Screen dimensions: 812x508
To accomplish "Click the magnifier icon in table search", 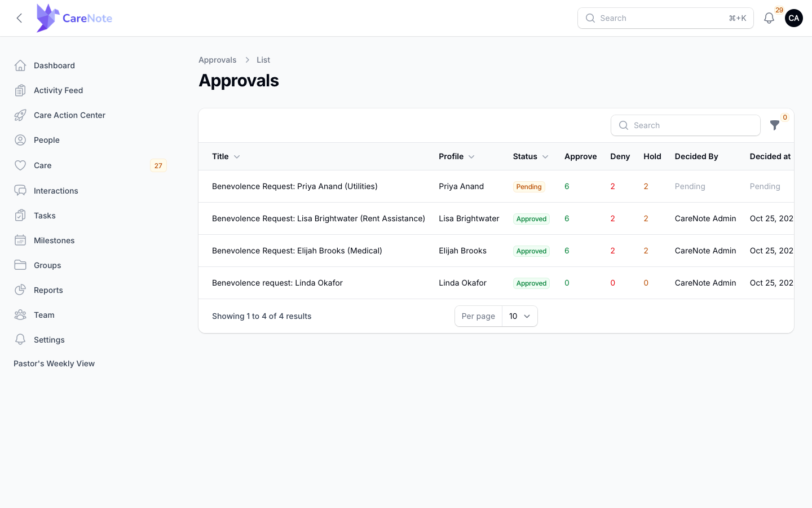I will click(624, 125).
